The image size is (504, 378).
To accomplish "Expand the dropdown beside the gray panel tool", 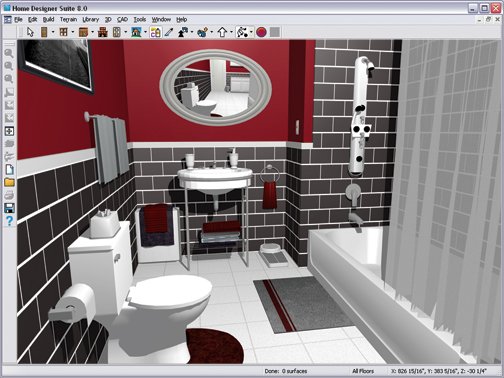I will pos(126,32).
